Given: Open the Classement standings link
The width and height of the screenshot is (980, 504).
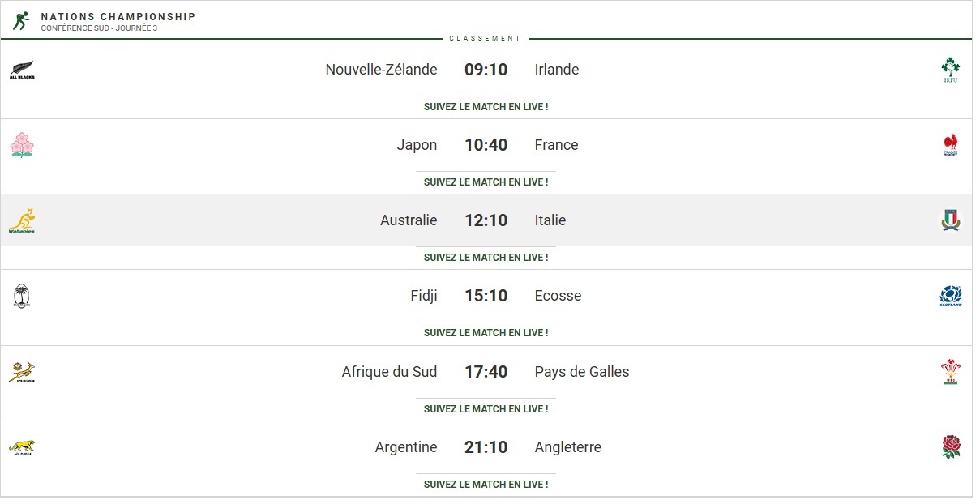Looking at the screenshot, I should click(486, 38).
